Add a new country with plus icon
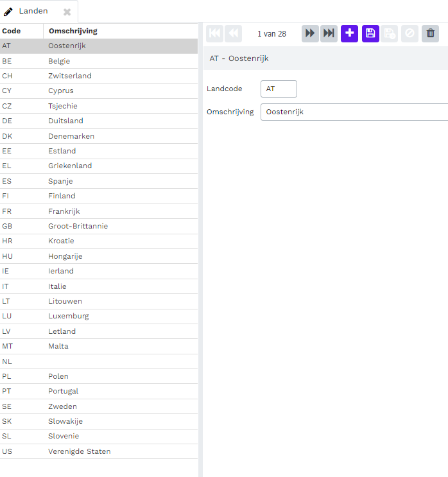 coord(349,33)
